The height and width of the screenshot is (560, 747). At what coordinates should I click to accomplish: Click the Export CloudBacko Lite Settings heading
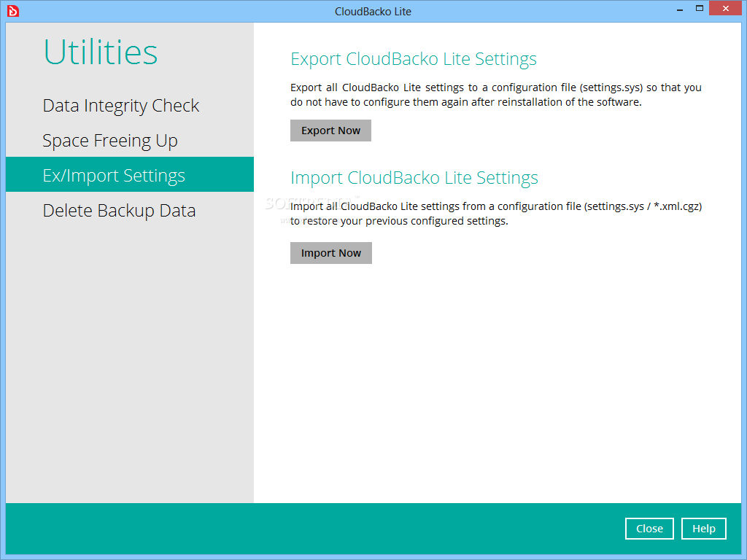(414, 59)
